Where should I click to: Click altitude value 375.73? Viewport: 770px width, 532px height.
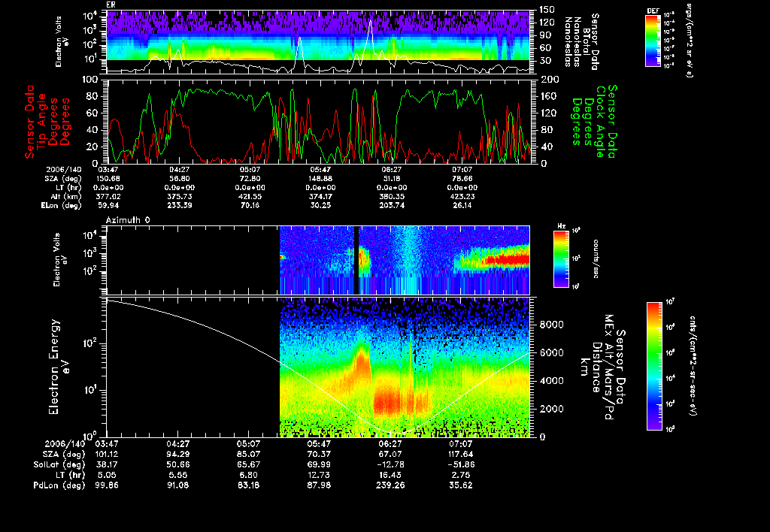[x=179, y=197]
